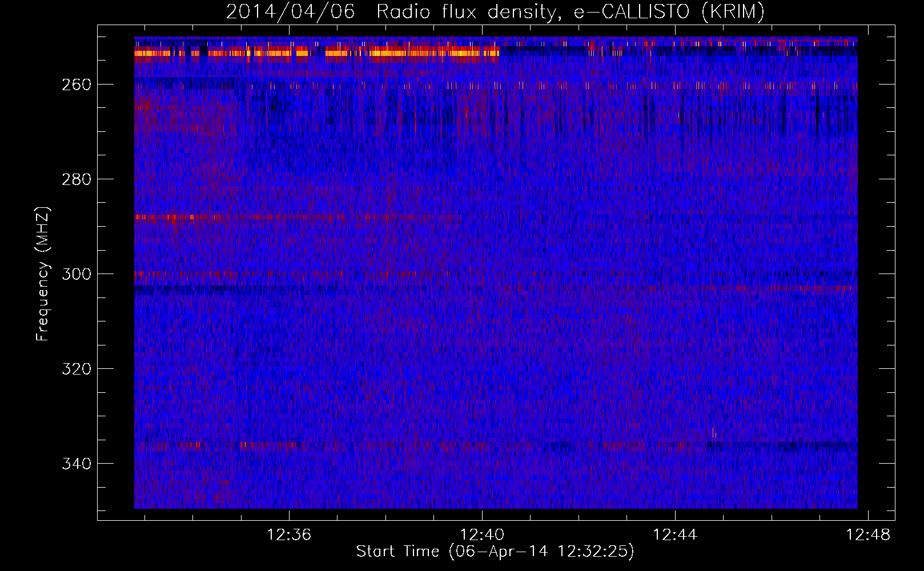Click the 340 frequency tick label
Image resolution: width=924 pixels, height=571 pixels.
(x=76, y=464)
